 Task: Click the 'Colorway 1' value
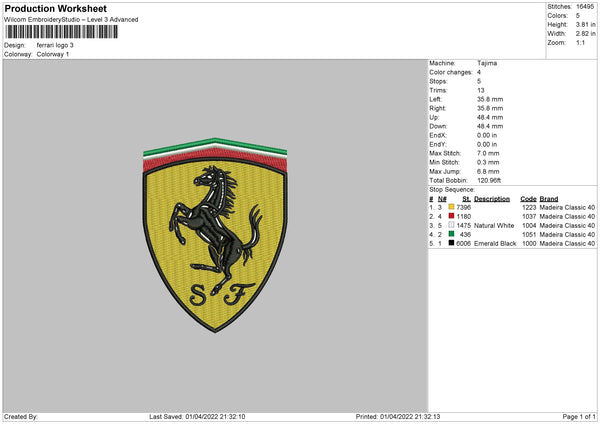[53, 54]
